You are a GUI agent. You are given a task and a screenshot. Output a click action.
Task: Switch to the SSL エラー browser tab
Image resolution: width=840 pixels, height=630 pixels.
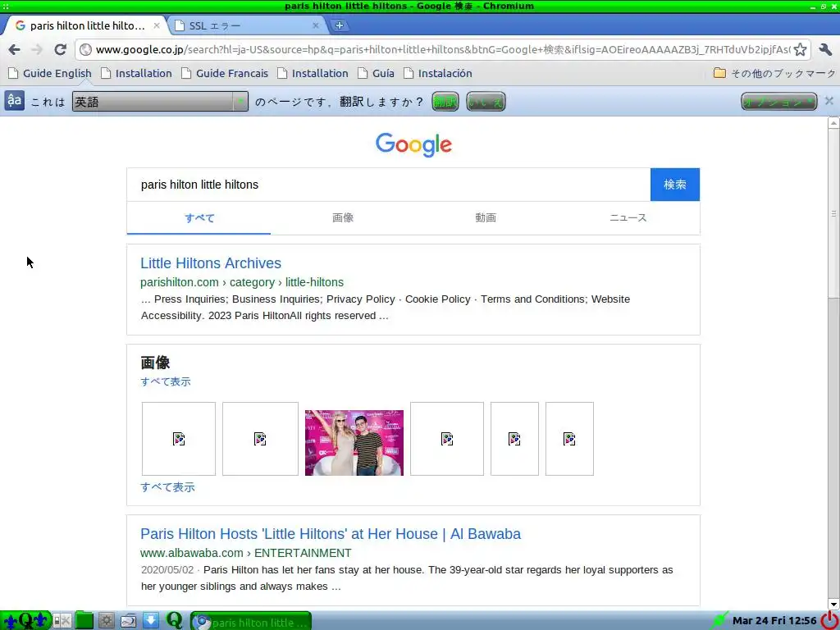coord(246,25)
